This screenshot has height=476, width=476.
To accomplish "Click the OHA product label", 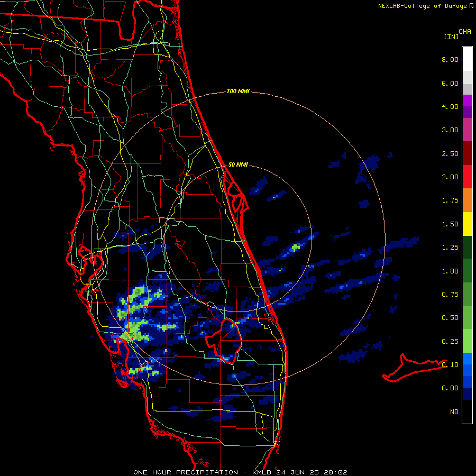I will click(x=465, y=31).
